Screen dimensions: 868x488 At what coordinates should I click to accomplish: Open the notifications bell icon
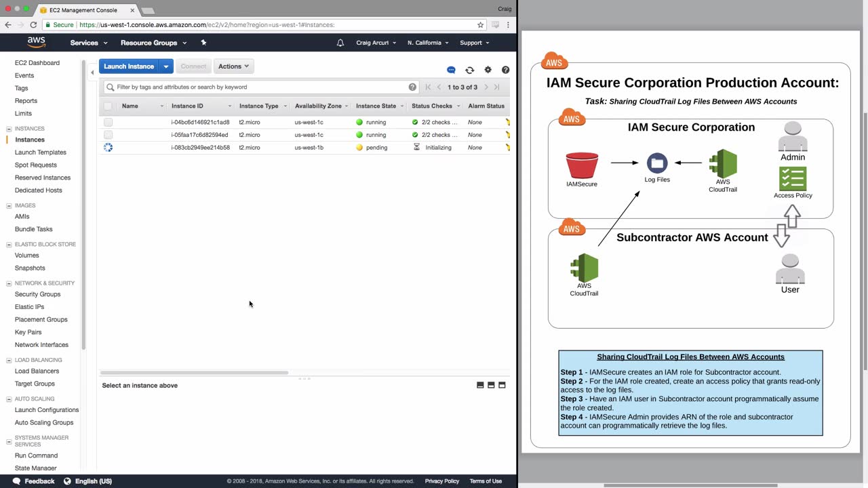(x=340, y=43)
